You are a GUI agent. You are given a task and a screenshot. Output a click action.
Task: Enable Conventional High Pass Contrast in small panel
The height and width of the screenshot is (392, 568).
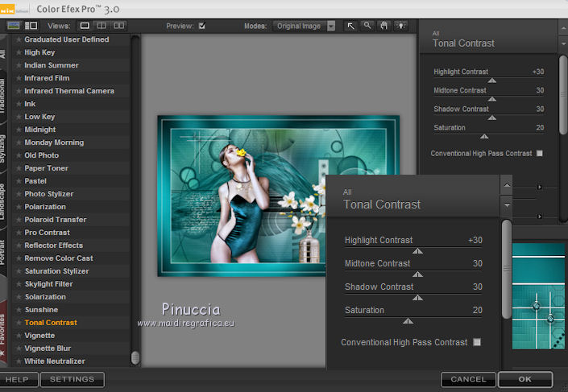point(539,154)
